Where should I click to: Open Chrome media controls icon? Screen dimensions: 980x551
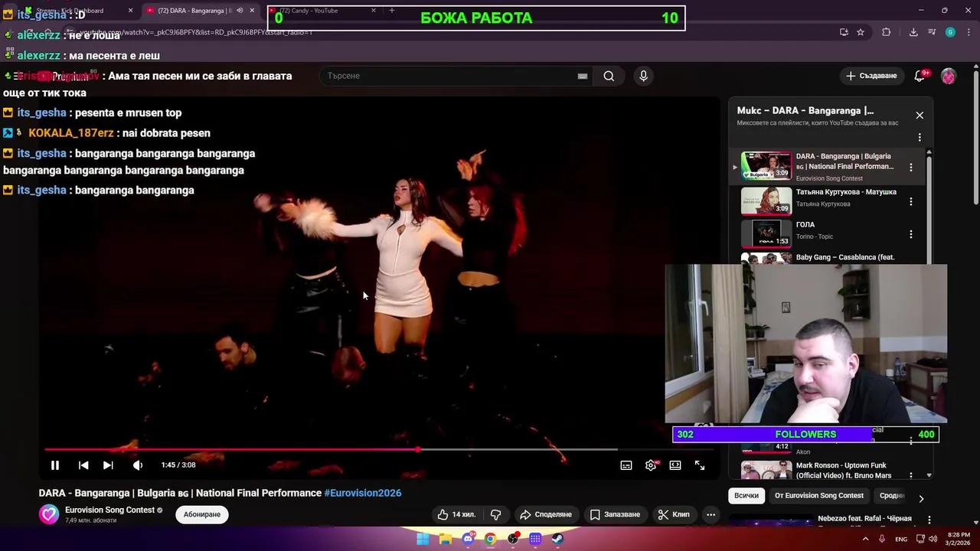pyautogui.click(x=932, y=32)
